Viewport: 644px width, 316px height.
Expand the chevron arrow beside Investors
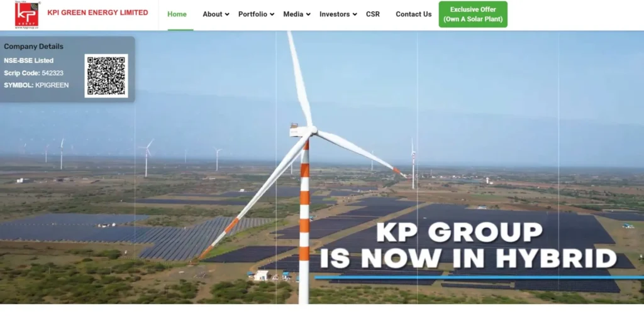355,14
